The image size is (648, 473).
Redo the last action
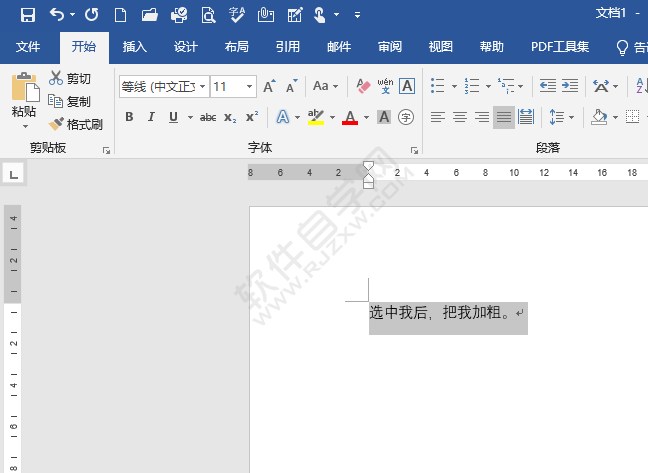92,15
